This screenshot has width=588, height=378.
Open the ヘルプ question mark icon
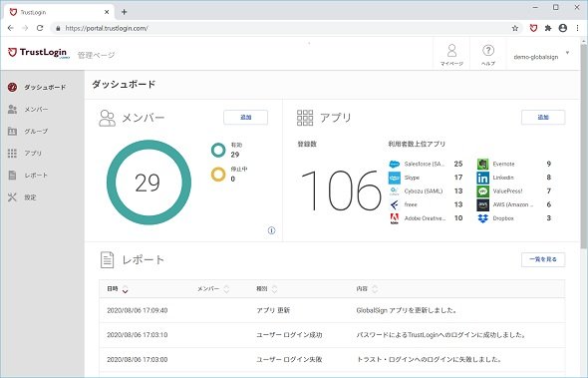[x=488, y=50]
